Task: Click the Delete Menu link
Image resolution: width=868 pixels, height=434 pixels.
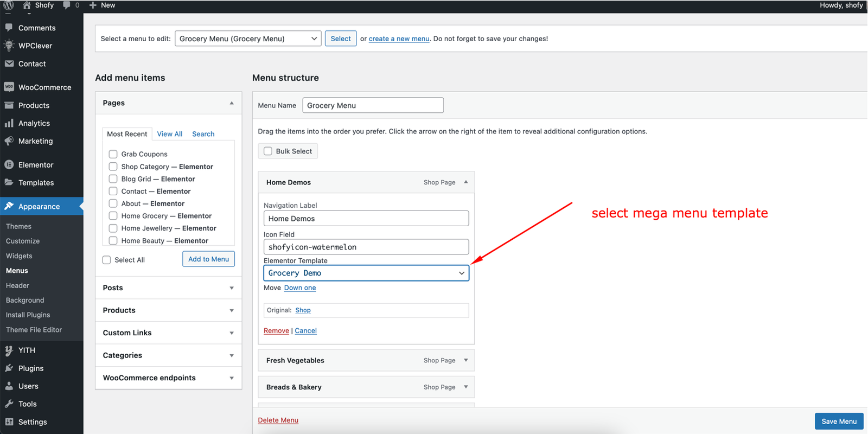Action: pyautogui.click(x=278, y=420)
